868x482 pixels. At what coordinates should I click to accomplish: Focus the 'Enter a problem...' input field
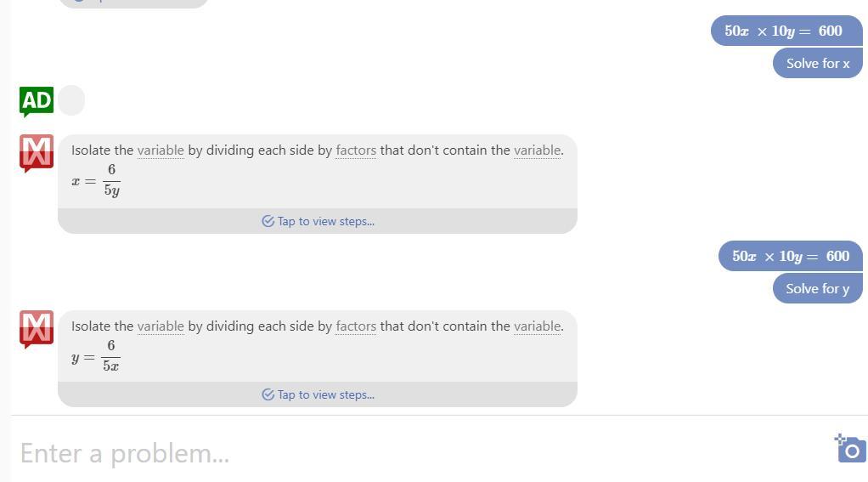point(420,453)
